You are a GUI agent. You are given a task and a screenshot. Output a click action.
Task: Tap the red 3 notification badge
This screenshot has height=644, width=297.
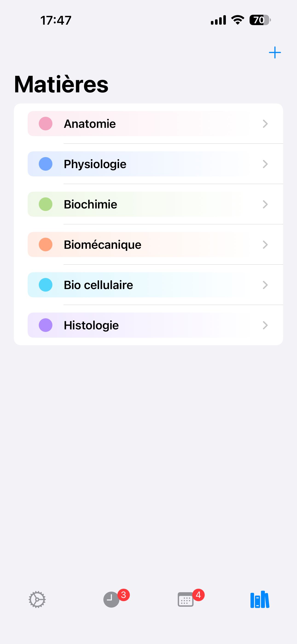123,595
